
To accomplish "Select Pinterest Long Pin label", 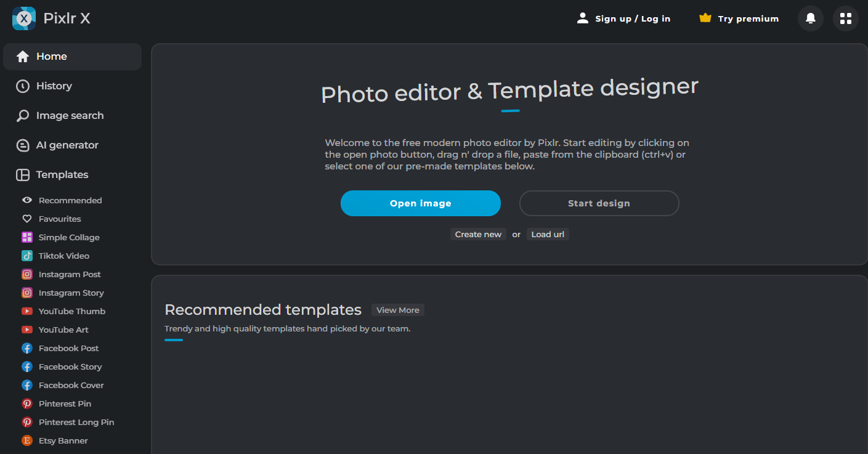I will (x=76, y=422).
